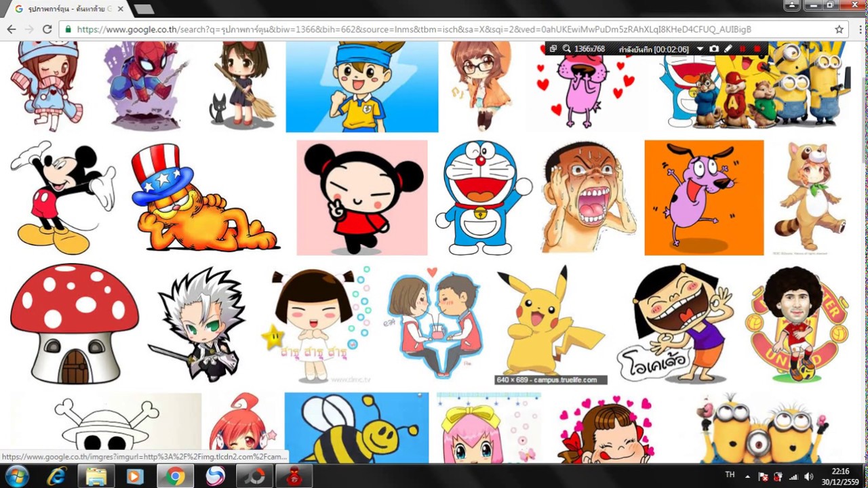This screenshot has width=868, height=488.
Task: Click the recorder window-mode icon
Action: (x=553, y=49)
